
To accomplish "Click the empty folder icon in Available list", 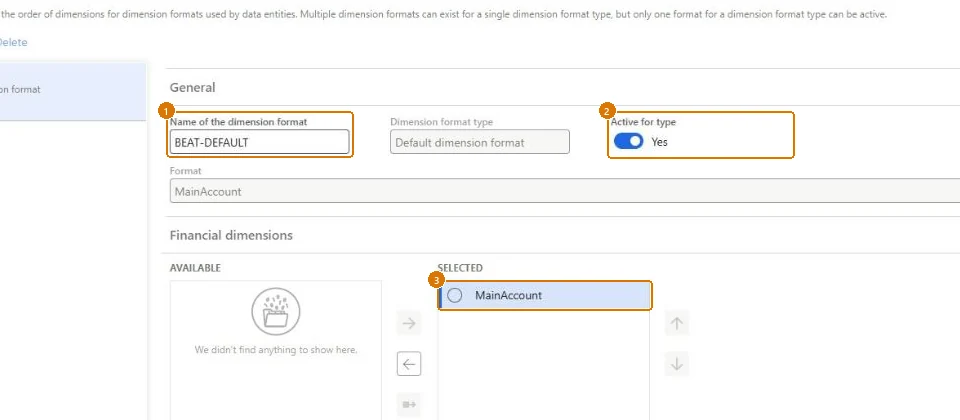I will pyautogui.click(x=276, y=312).
